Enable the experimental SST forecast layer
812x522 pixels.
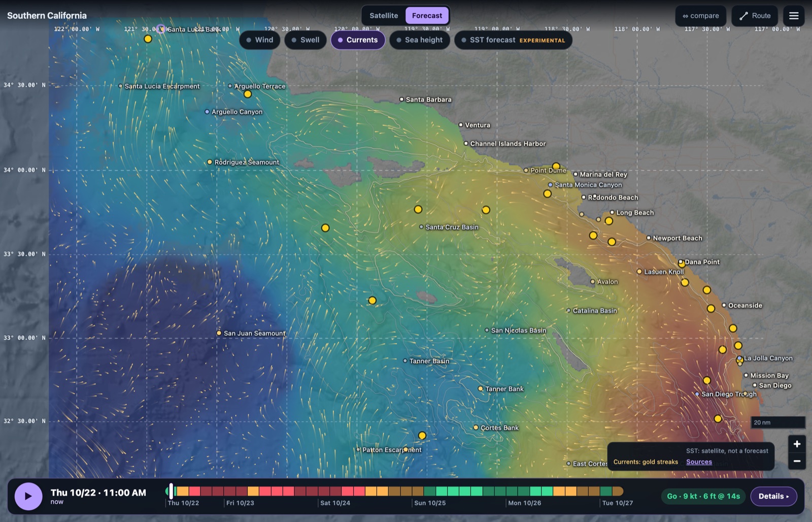[513, 40]
